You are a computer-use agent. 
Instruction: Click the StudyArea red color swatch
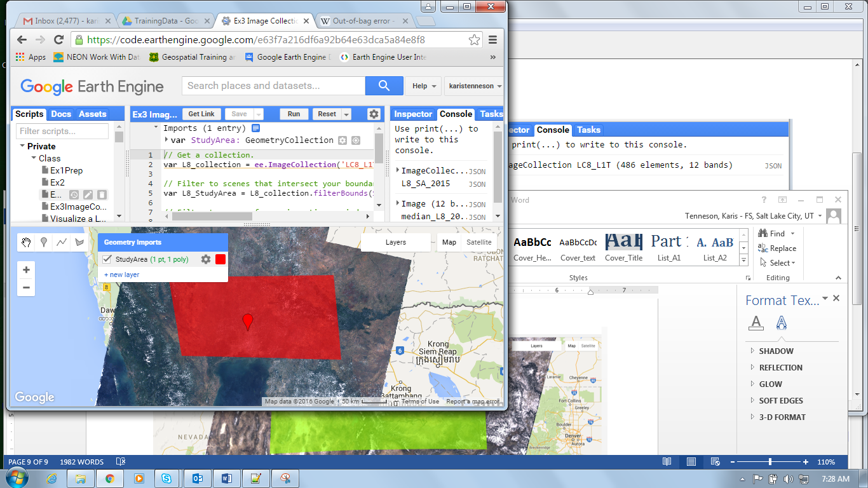coord(220,259)
